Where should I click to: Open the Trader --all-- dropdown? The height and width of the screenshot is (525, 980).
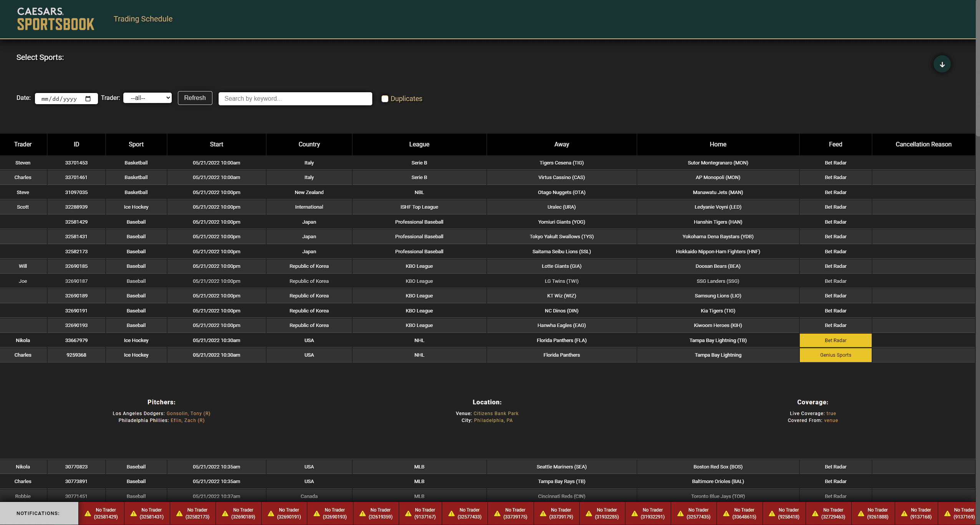(148, 98)
